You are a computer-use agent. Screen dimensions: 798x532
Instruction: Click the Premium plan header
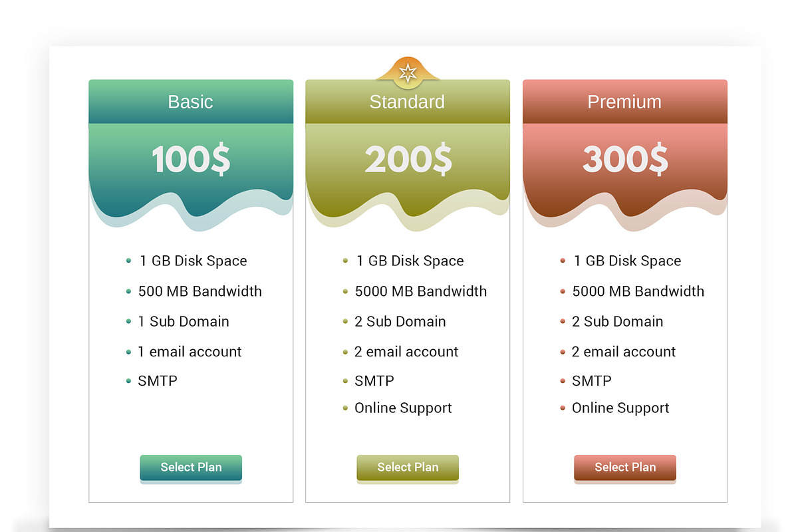[x=625, y=102]
